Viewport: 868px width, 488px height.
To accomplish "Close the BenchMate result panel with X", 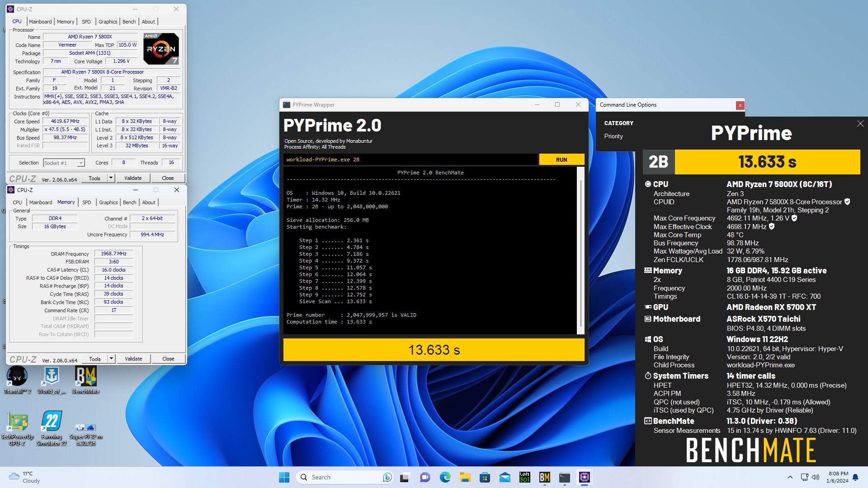I will pos(860,124).
